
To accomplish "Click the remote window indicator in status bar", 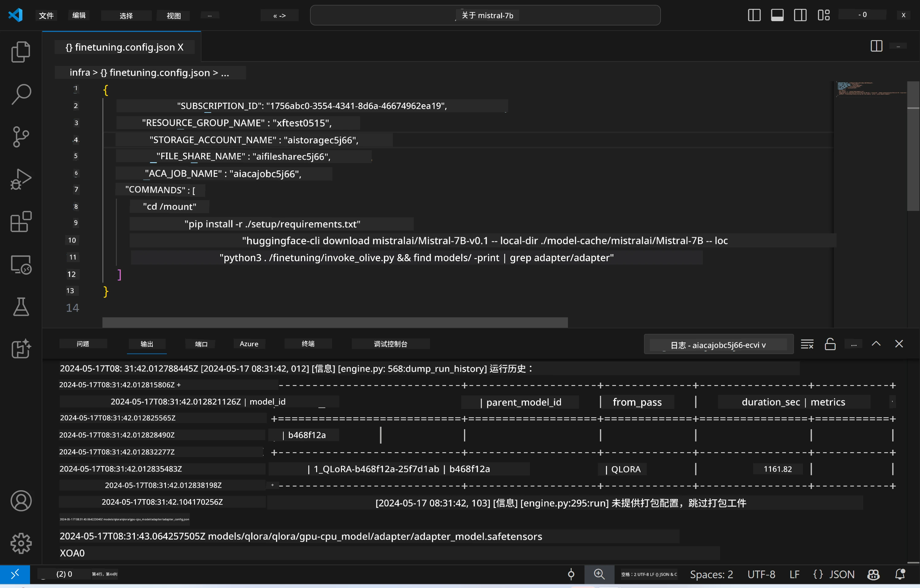I will 15,574.
